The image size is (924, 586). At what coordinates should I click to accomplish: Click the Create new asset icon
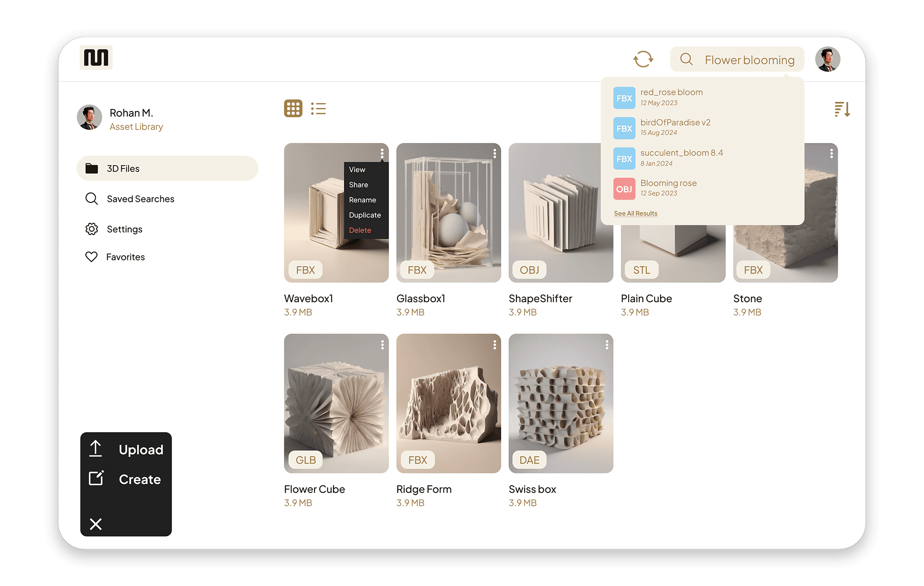tap(96, 478)
